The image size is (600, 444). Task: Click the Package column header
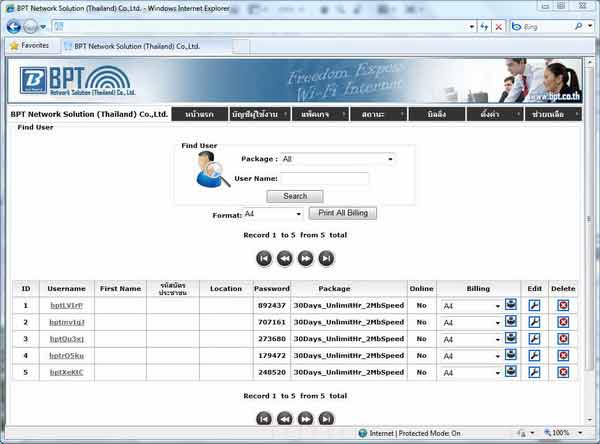click(x=334, y=289)
